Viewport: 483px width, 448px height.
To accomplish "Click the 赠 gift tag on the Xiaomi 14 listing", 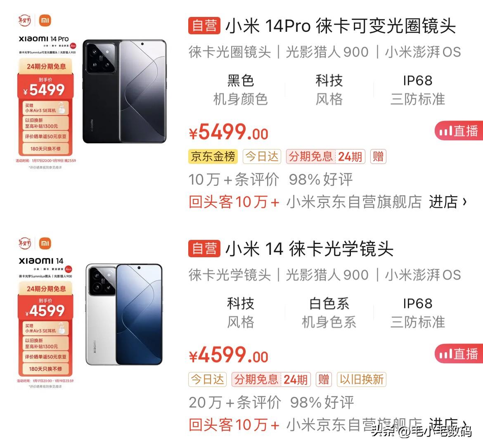I will click(324, 379).
